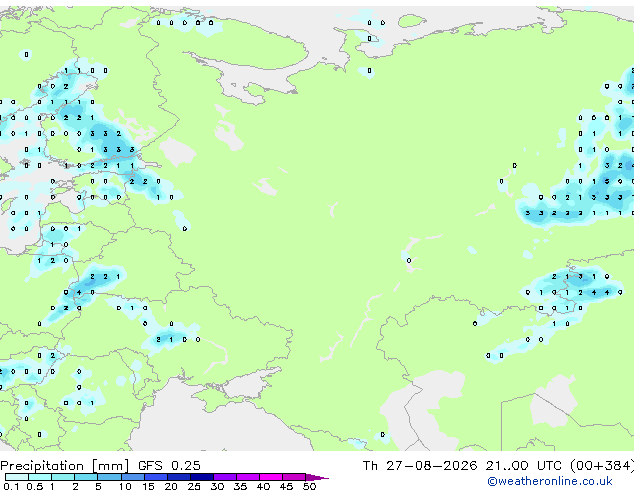Click the "45" legend tick label
Viewport: 634px width, 490px height.
click(x=286, y=486)
